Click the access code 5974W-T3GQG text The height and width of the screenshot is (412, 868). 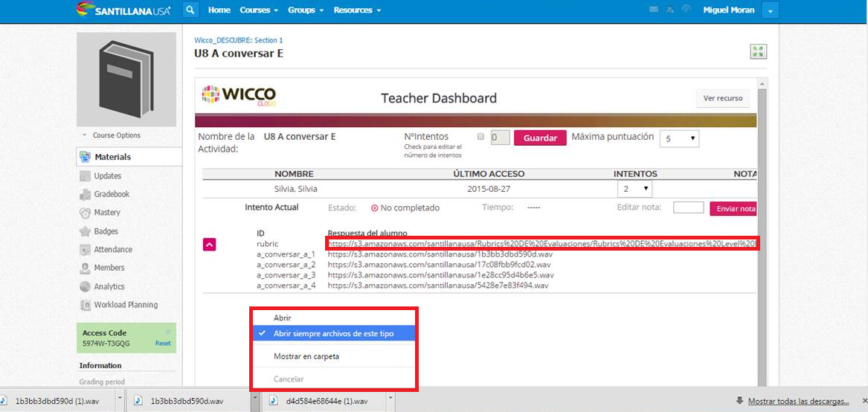coord(105,344)
